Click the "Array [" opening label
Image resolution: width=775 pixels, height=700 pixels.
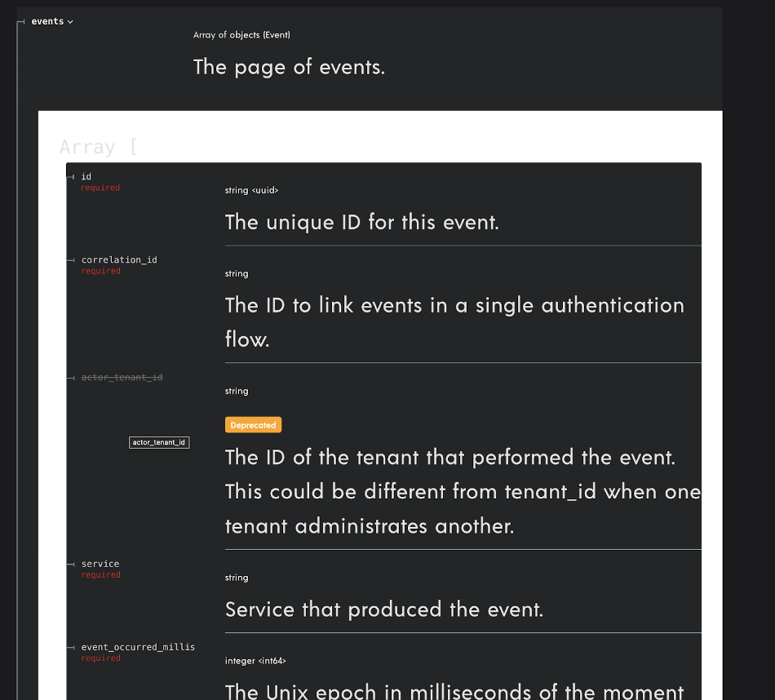click(x=98, y=147)
